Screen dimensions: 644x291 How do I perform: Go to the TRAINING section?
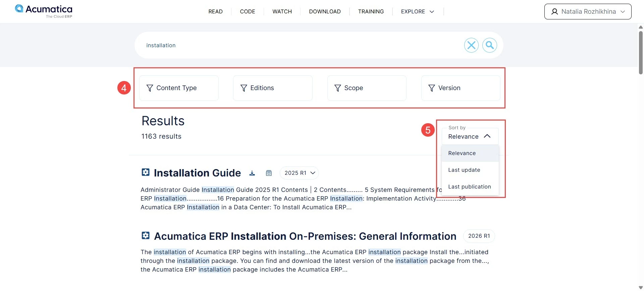(371, 12)
